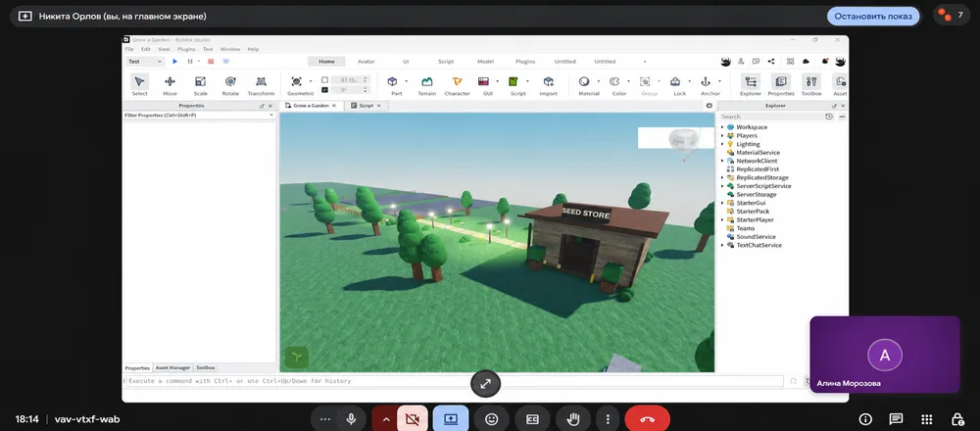Open the Filter Properties dropdown arrow

click(x=271, y=116)
